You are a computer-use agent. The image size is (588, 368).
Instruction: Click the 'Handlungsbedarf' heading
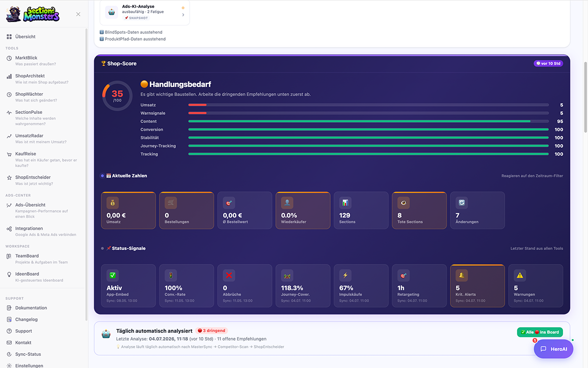pyautogui.click(x=180, y=84)
